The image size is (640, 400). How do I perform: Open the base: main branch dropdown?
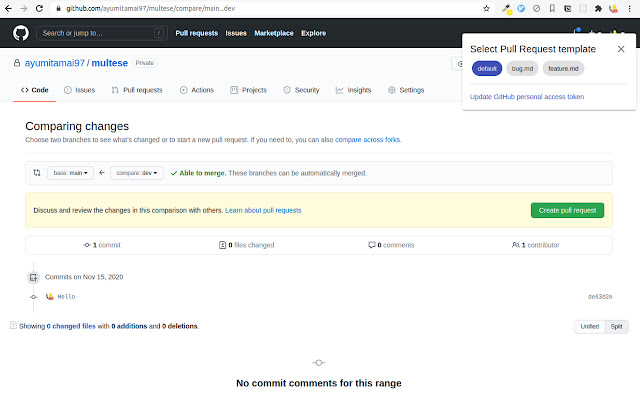70,173
